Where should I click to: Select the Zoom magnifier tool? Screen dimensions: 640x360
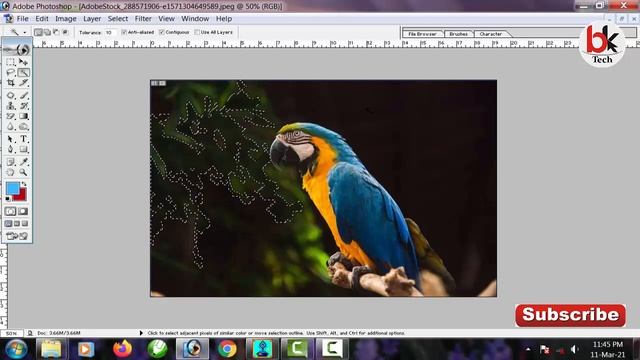coord(24,172)
